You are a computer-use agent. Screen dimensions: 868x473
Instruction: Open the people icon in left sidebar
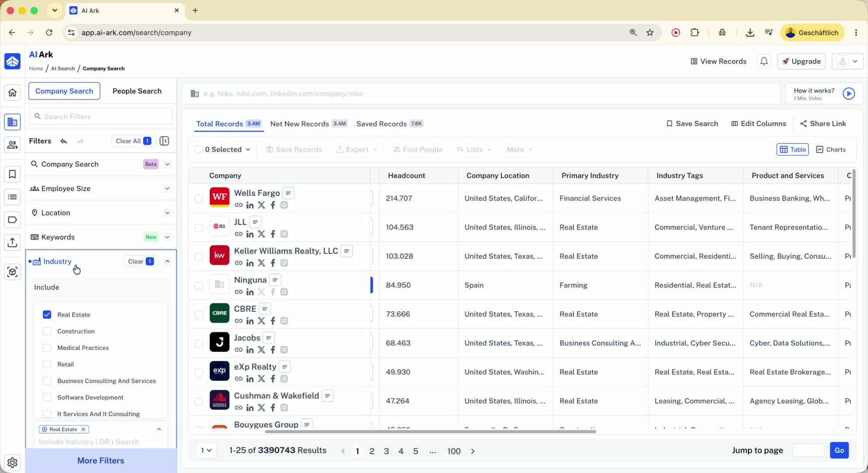[x=12, y=145]
